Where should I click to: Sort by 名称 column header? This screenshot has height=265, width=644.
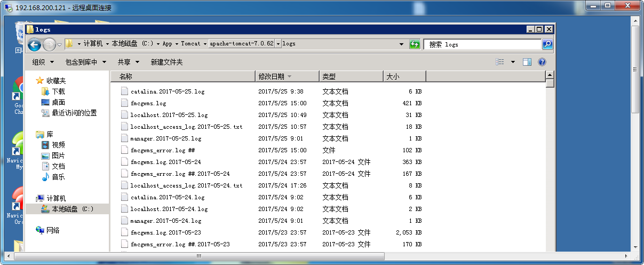point(183,77)
